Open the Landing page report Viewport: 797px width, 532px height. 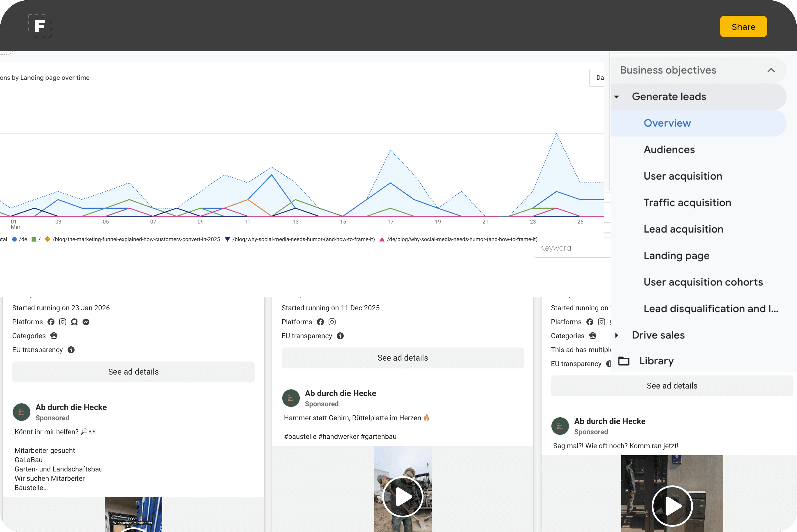coord(676,256)
